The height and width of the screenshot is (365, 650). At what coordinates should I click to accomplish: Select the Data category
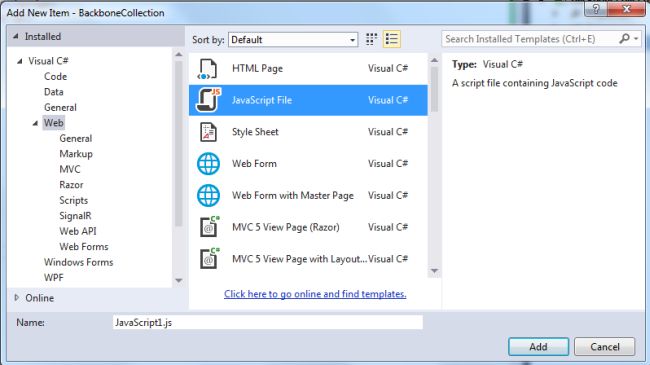coord(54,92)
